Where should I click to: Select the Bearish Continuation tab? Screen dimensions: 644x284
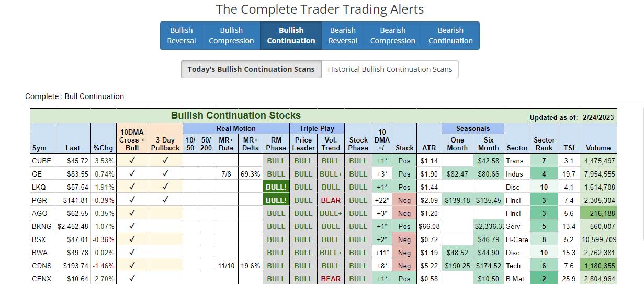tap(450, 36)
